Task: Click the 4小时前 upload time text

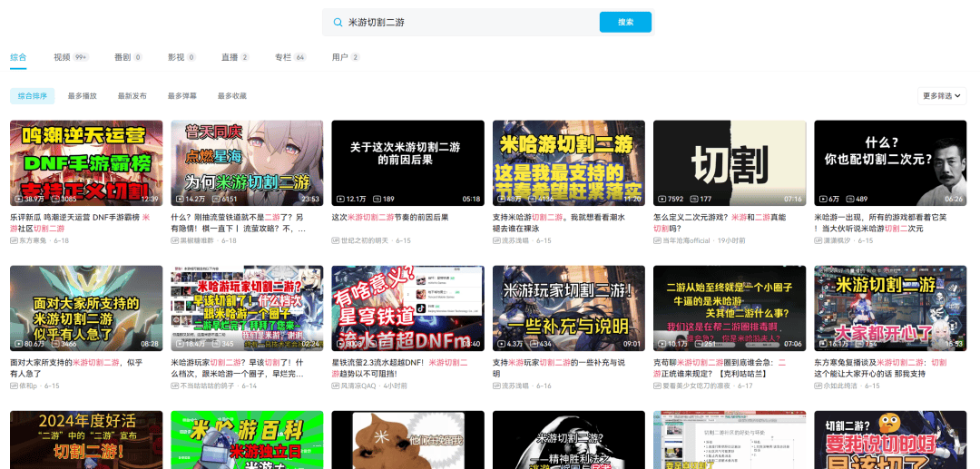Action: pos(395,386)
